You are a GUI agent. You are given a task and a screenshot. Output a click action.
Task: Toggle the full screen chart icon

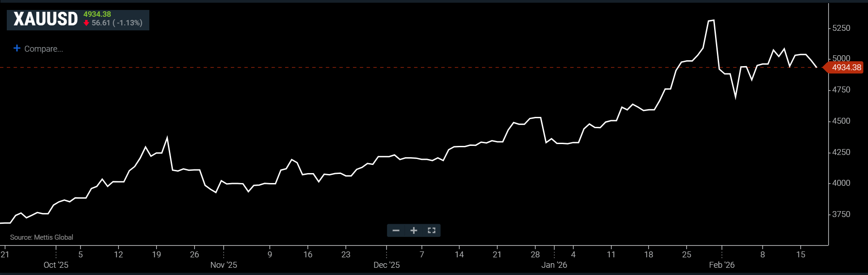[x=431, y=231]
